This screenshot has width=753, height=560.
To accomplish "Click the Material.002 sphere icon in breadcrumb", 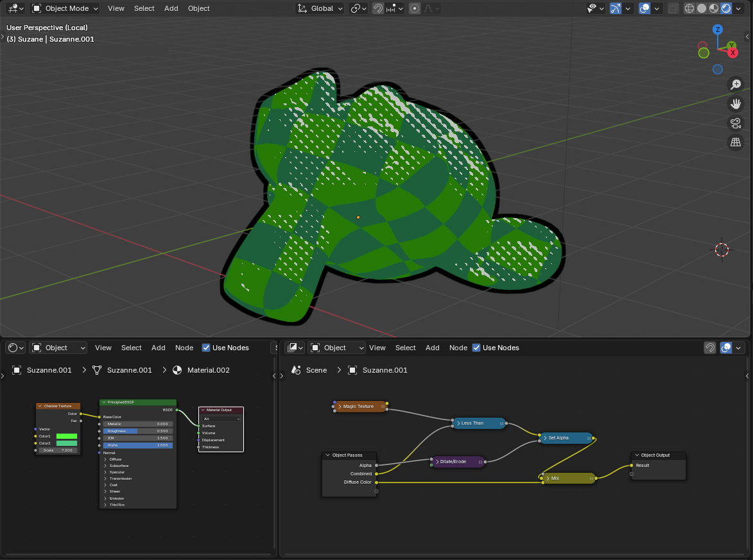I will pos(177,370).
